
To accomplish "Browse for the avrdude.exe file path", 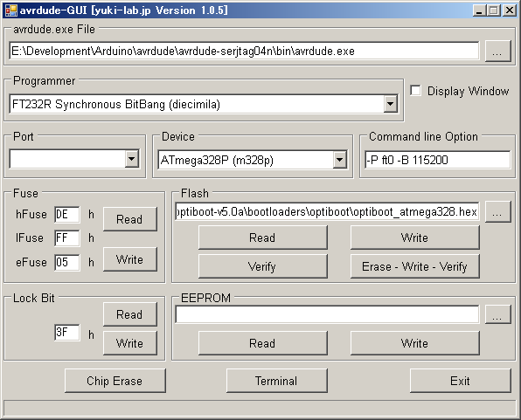I will pos(497,52).
